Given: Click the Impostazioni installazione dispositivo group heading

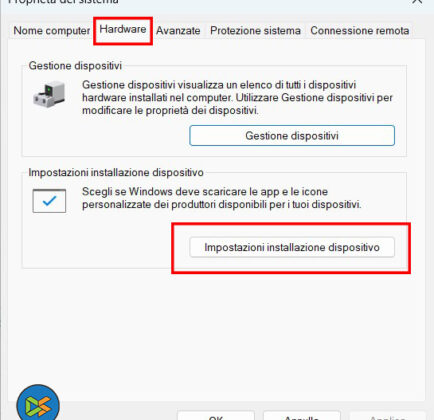Looking at the screenshot, I should (116, 173).
